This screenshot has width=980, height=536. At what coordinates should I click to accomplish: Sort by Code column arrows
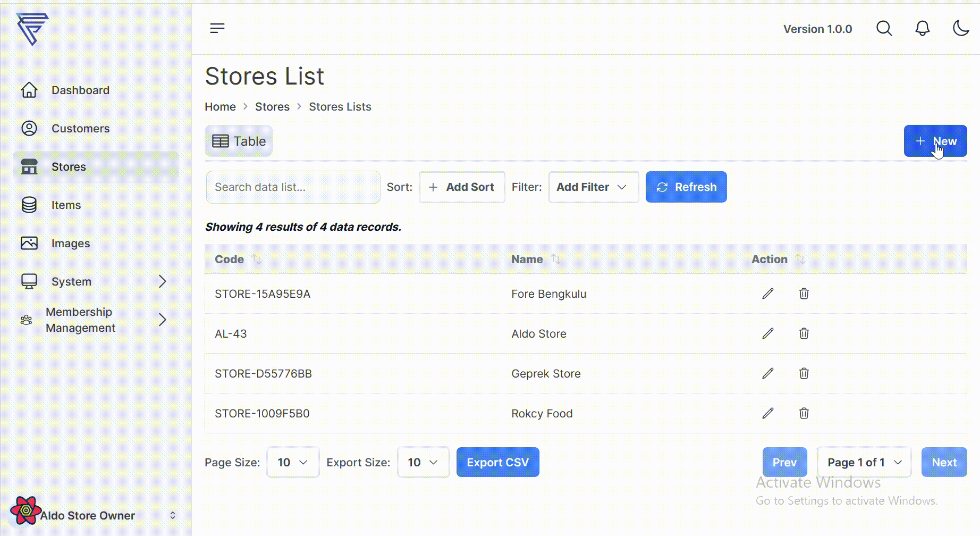[x=257, y=259]
